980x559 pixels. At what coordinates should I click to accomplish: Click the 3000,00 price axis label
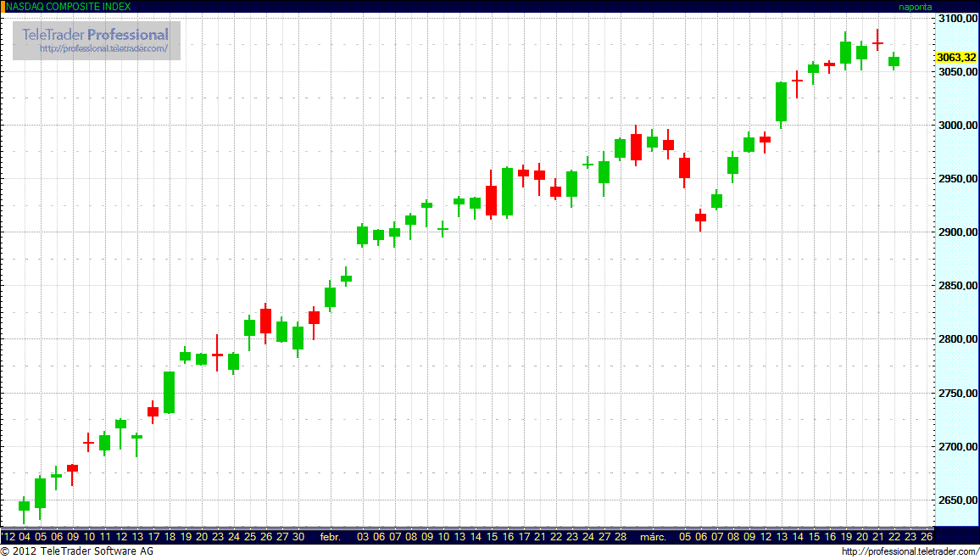click(x=956, y=126)
